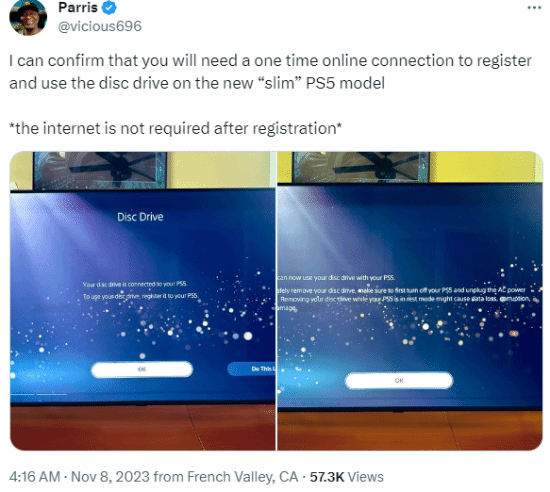Select the French Valley, CA location

tap(242, 477)
